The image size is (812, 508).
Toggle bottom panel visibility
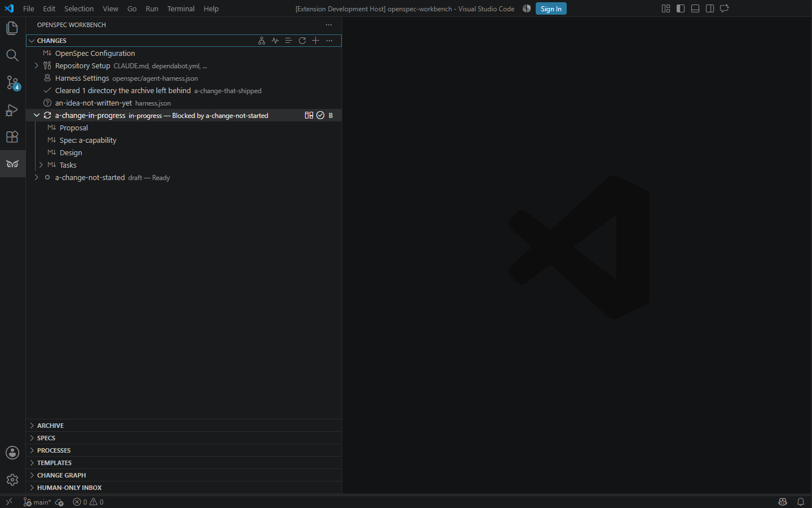(x=695, y=8)
